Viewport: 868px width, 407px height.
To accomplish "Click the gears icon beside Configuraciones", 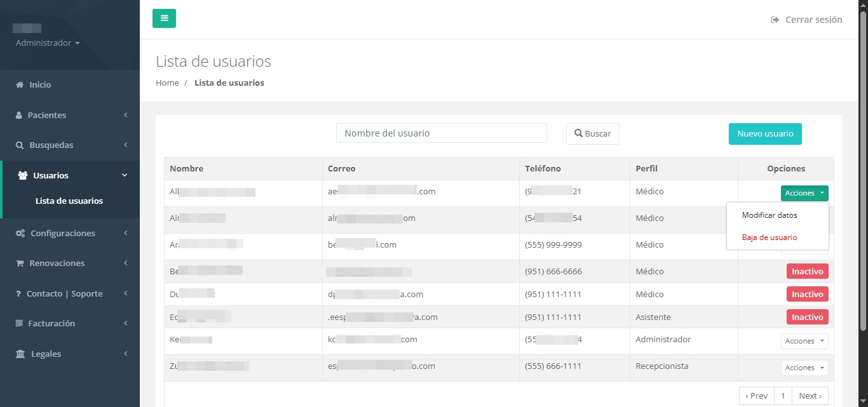I will coord(20,234).
